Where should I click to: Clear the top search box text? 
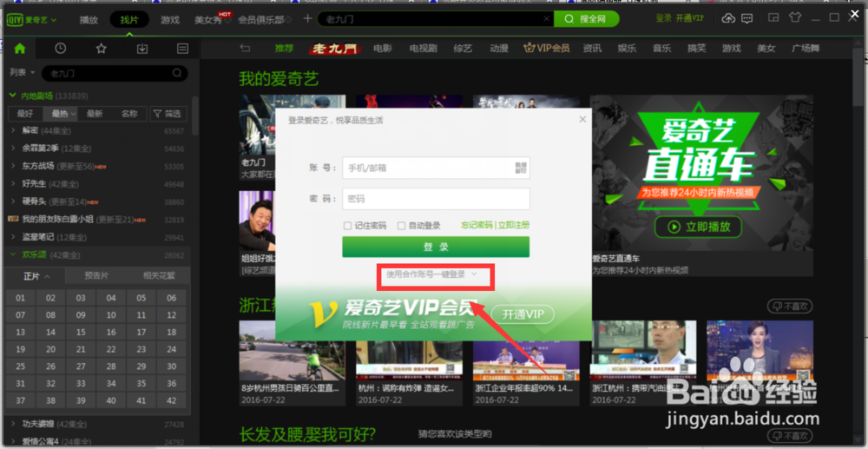tap(546, 19)
